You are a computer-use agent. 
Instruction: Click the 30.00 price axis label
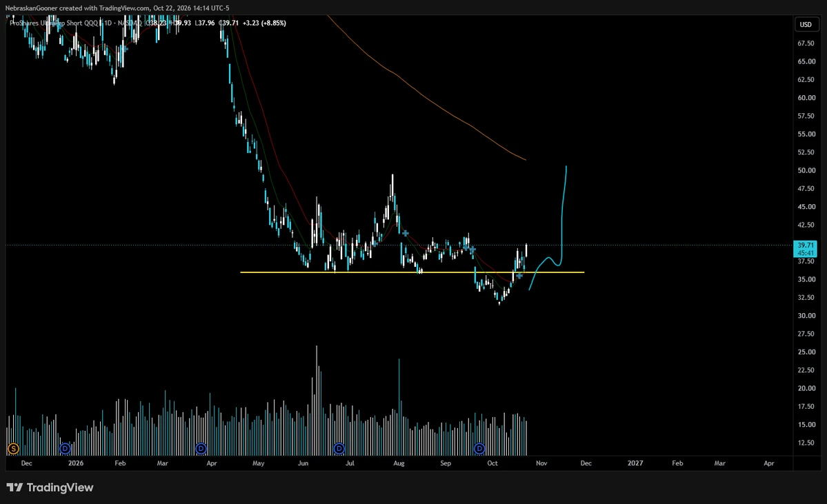click(806, 316)
